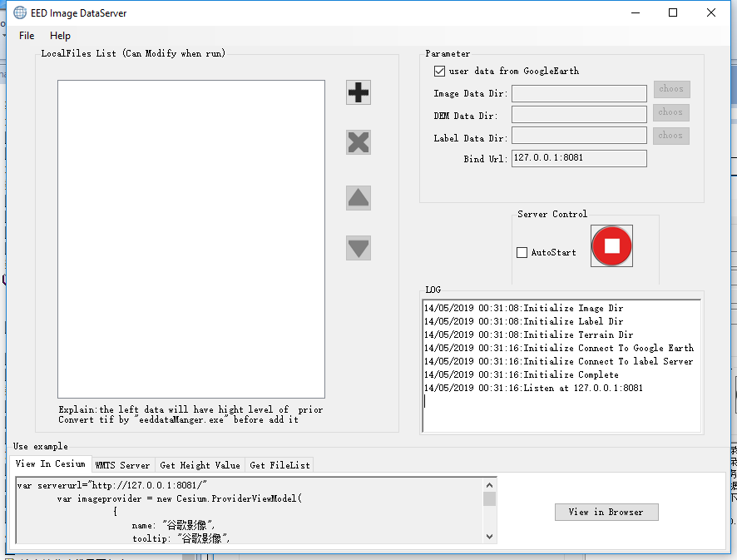Click into the Bind Url field

tap(578, 158)
